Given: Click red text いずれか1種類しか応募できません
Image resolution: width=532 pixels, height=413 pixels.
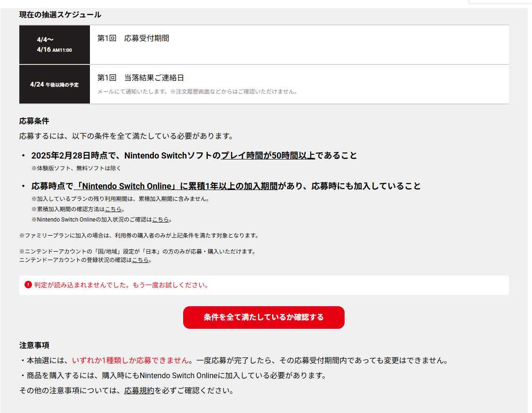Looking at the screenshot, I should coord(130,360).
